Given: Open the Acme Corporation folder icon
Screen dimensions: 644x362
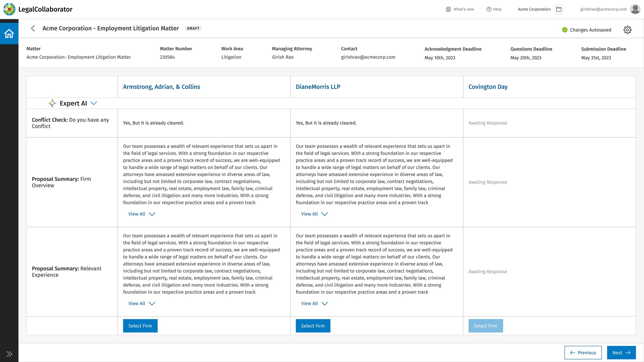Looking at the screenshot, I should click(x=559, y=9).
